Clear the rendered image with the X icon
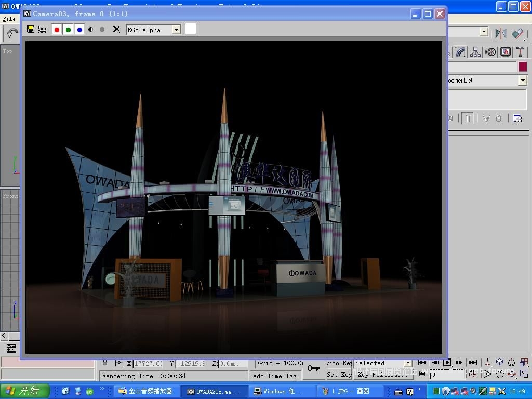Image resolution: width=532 pixels, height=399 pixels. pyautogui.click(x=116, y=30)
